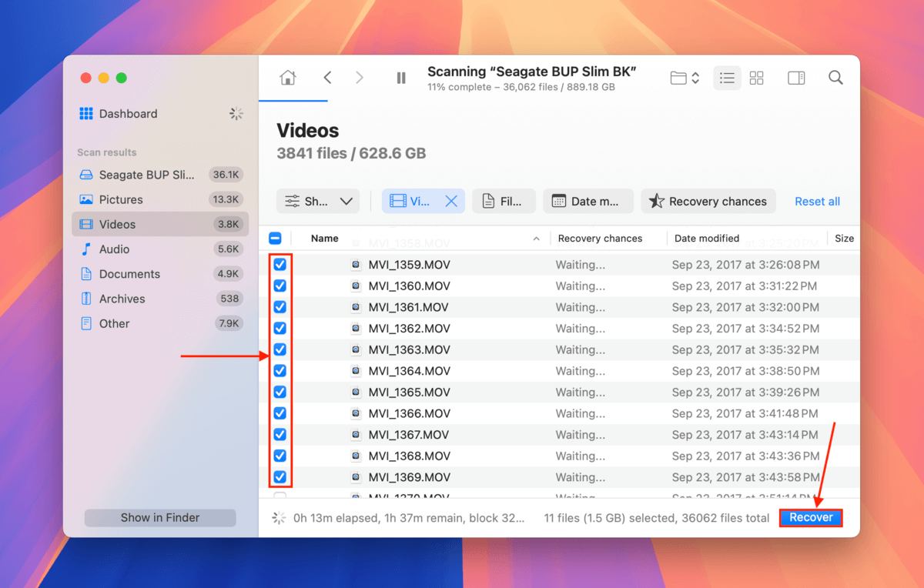Click Reset all filters link
This screenshot has height=588, width=924.
click(x=817, y=202)
